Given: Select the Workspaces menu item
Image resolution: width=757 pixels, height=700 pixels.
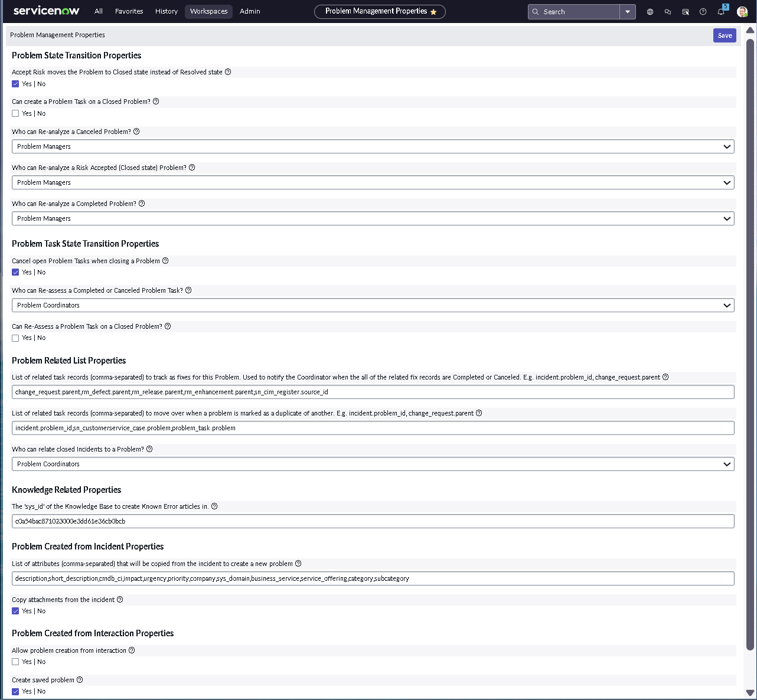Looking at the screenshot, I should [208, 11].
